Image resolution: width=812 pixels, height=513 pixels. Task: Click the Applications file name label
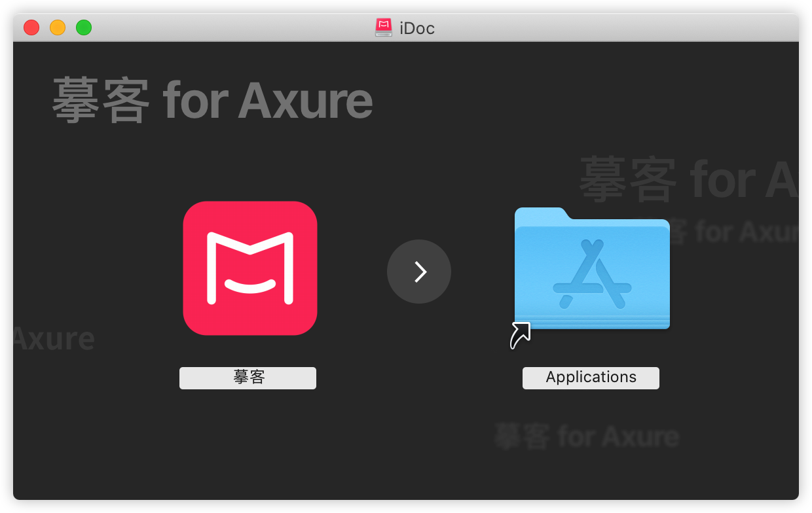pos(591,378)
